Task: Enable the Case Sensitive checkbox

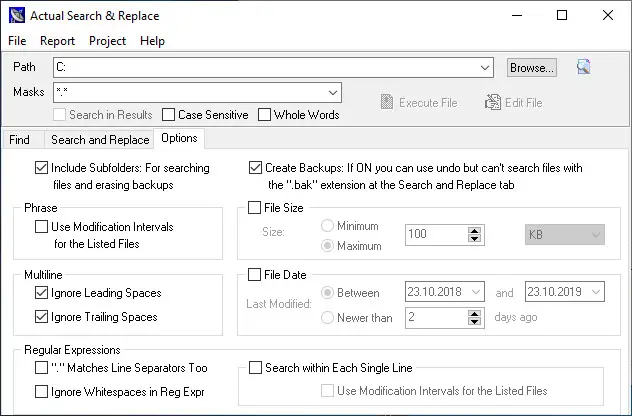Action: [169, 115]
